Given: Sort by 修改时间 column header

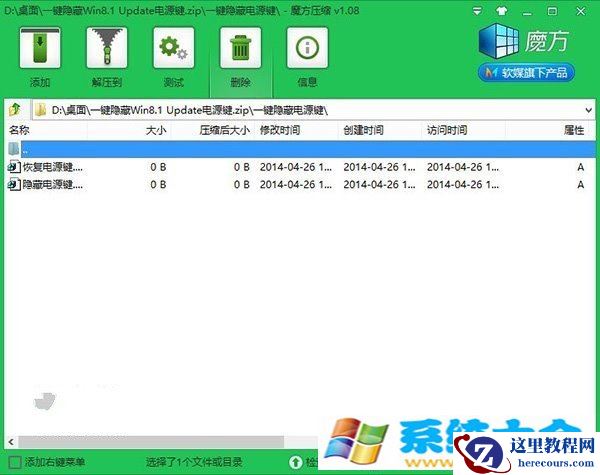Looking at the screenshot, I should click(x=280, y=131).
